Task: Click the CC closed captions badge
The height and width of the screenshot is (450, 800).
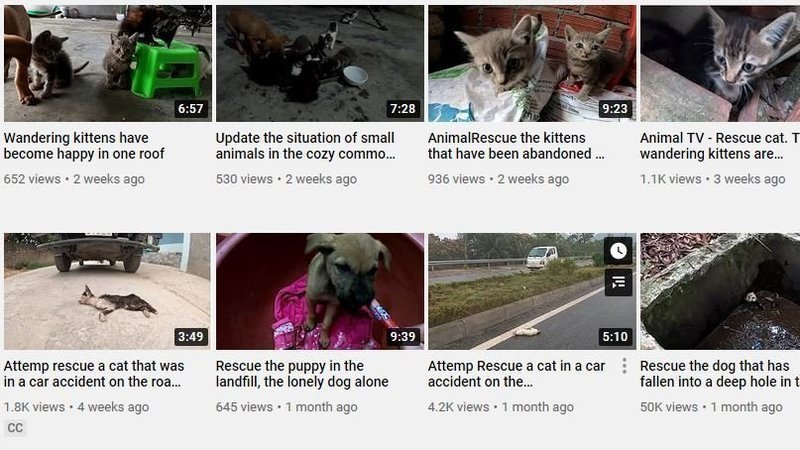Action: [x=15, y=428]
